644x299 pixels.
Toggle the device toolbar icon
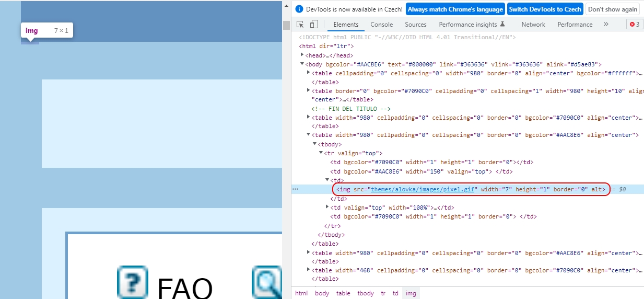point(314,25)
